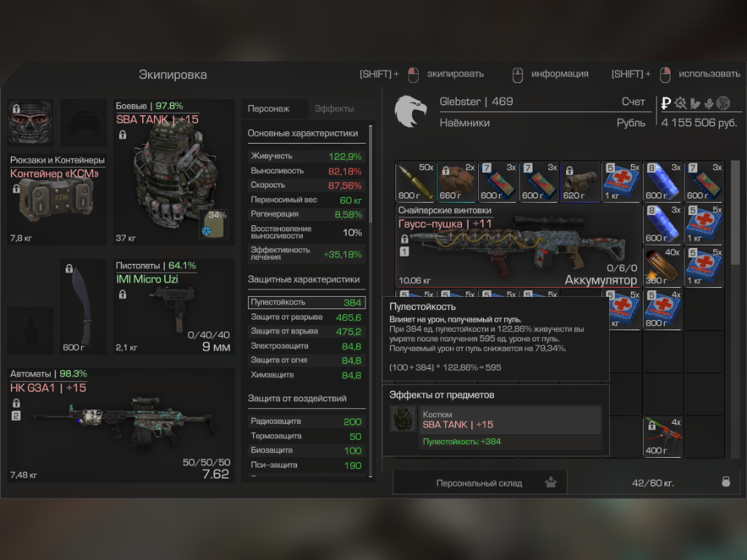
Task: Click the Скорость stat row
Action: pos(306,185)
